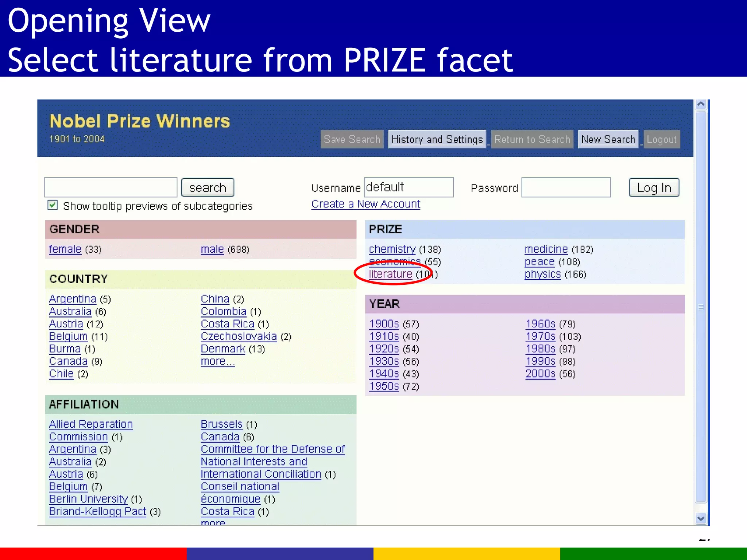Choose Colombia in COUNTRY facet

click(x=224, y=311)
